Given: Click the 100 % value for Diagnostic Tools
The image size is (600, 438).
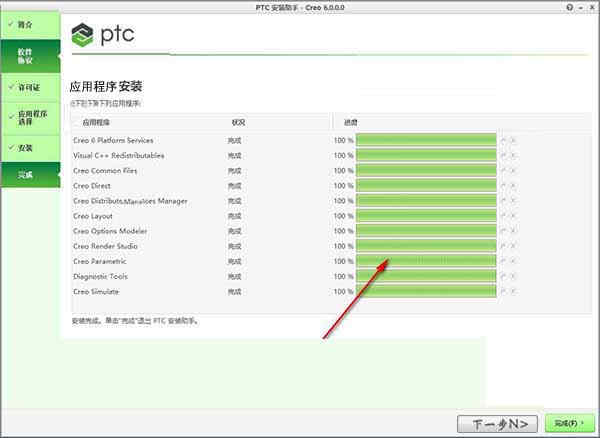Looking at the screenshot, I should coord(343,277).
